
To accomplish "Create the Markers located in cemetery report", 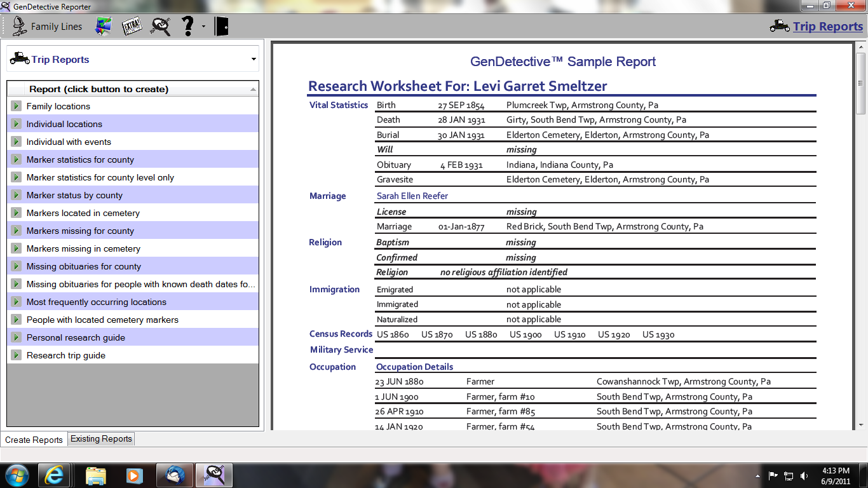I will 17,213.
